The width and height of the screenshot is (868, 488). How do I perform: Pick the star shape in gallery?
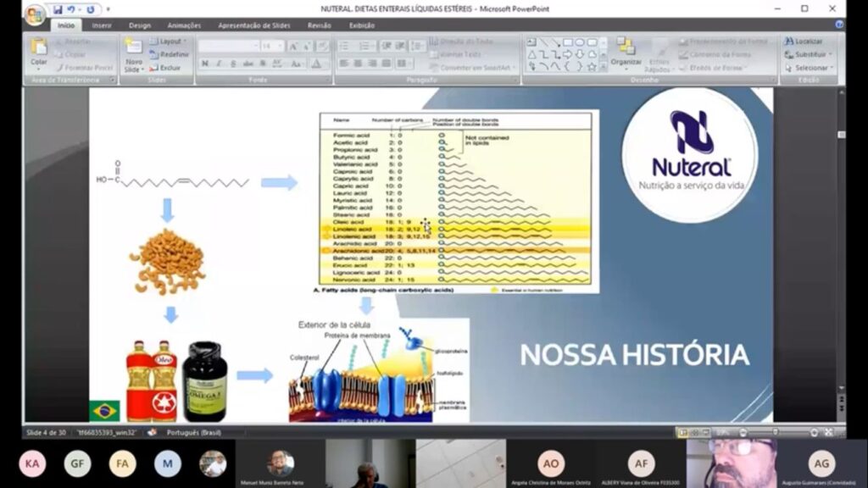point(591,66)
